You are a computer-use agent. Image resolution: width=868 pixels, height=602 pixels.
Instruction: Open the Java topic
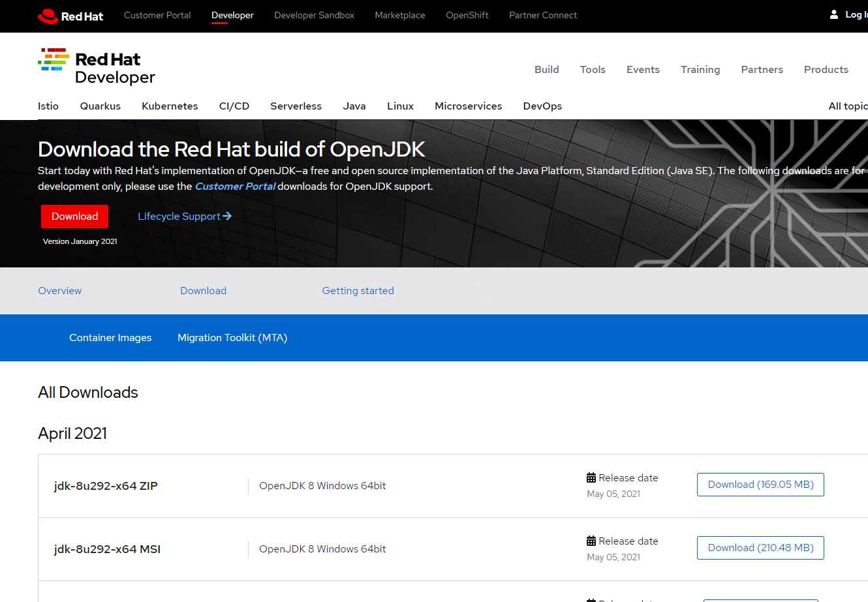click(354, 106)
